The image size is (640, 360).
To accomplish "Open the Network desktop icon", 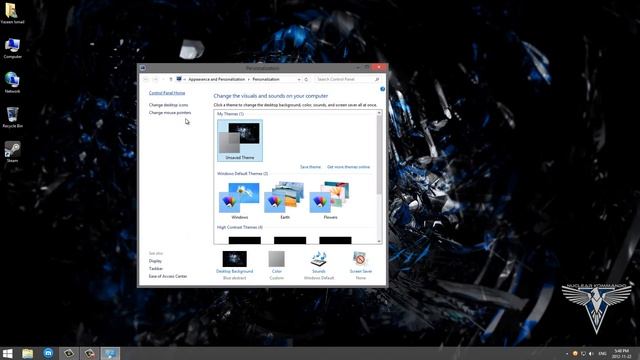I will (12, 83).
